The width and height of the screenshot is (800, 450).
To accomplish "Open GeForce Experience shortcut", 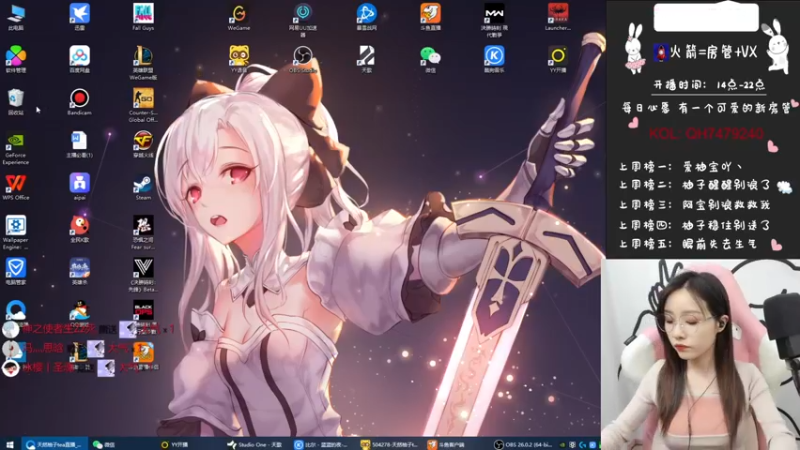I will (x=16, y=148).
